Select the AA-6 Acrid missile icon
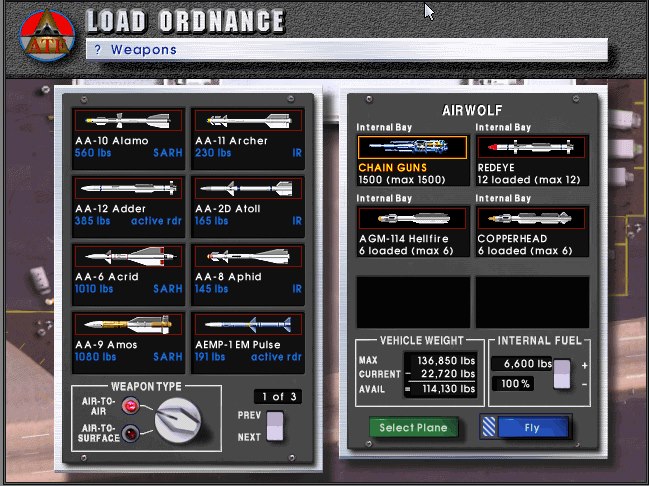 point(128,256)
